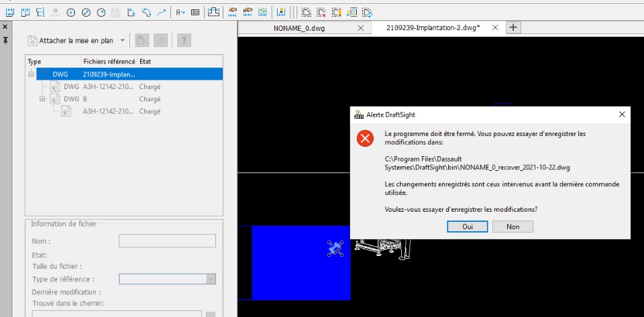Screen dimensions: 644x317
Task: Pin the references palette
Action: (5, 41)
